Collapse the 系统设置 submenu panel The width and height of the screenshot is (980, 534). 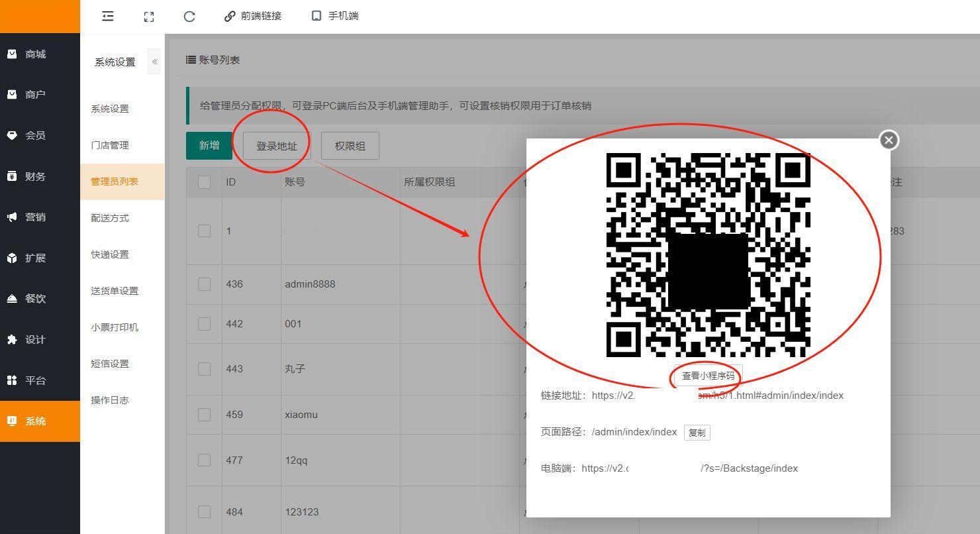154,62
